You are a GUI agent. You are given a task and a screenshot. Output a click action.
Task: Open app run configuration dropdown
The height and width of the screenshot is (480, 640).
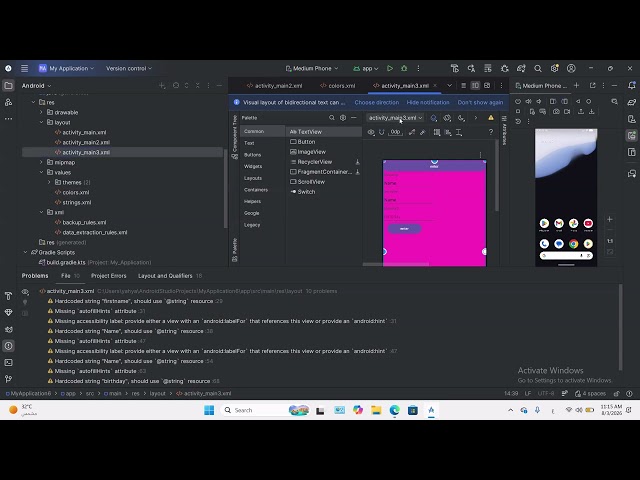coord(366,69)
